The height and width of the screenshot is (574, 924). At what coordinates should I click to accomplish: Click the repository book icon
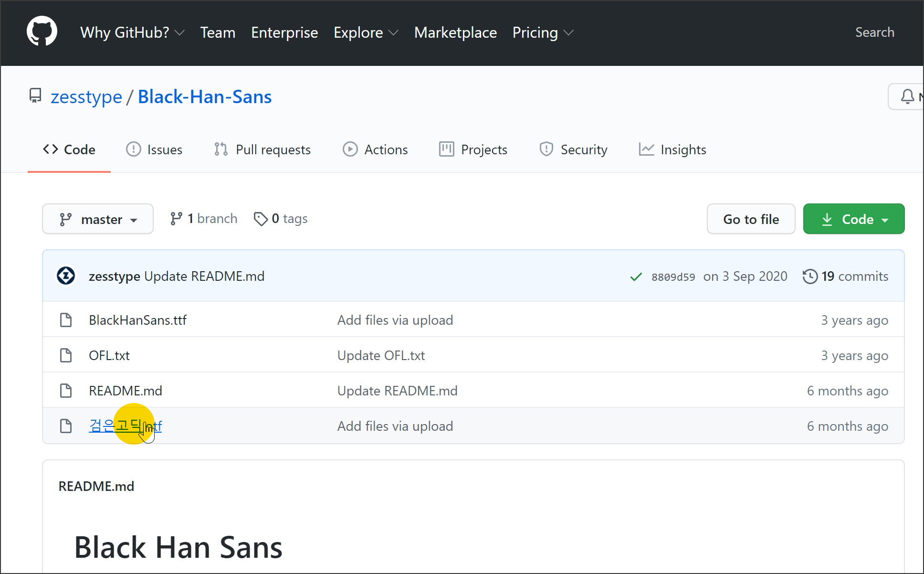pyautogui.click(x=35, y=96)
